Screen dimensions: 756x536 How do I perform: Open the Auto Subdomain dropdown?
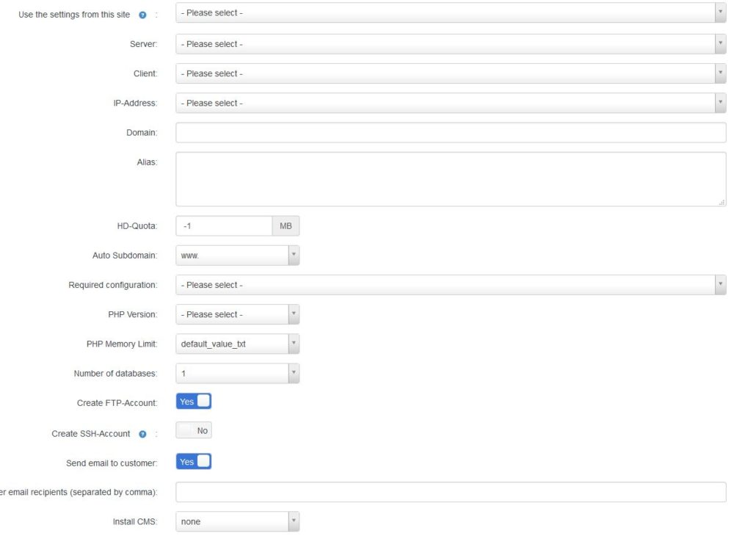(x=238, y=256)
